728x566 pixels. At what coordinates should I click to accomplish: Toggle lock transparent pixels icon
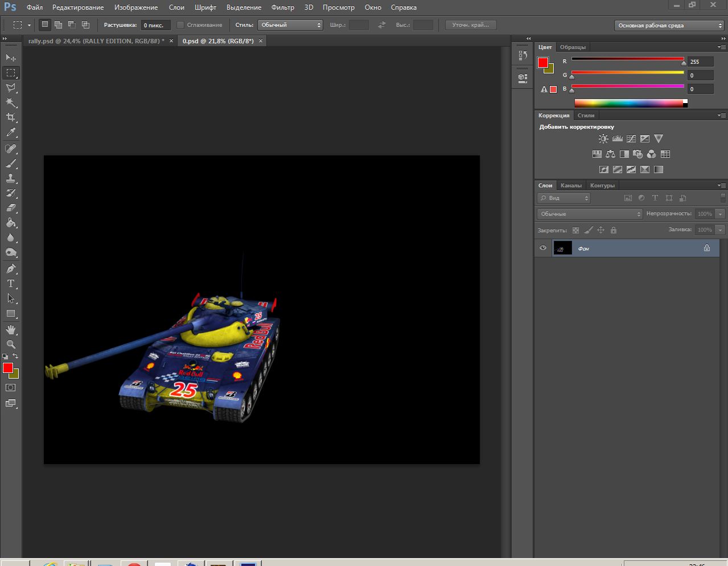[x=575, y=231]
